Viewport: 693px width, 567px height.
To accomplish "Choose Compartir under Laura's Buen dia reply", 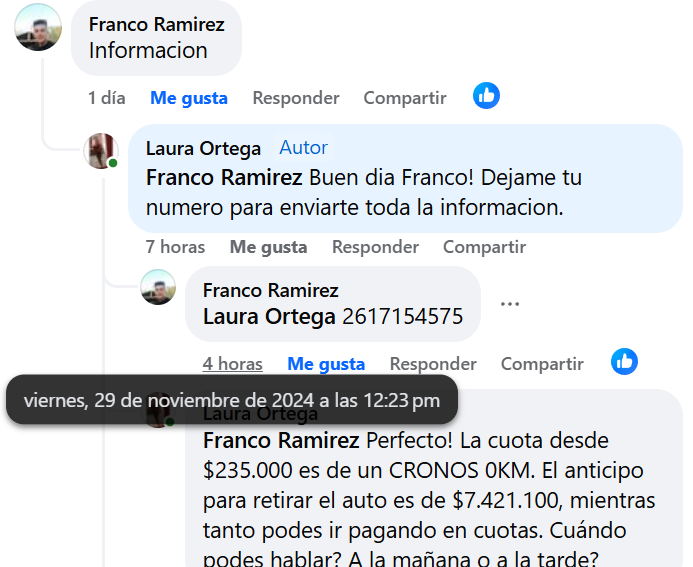I will pyautogui.click(x=484, y=247).
